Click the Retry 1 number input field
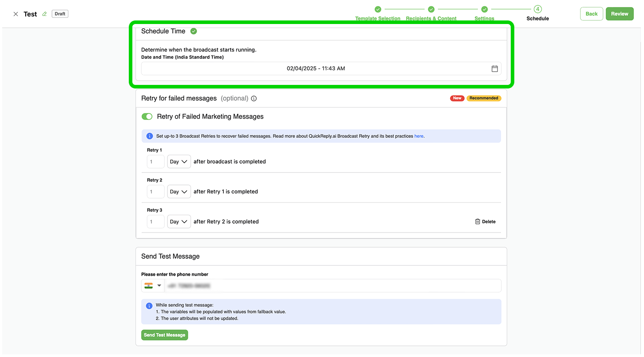644x357 pixels. [x=155, y=162]
